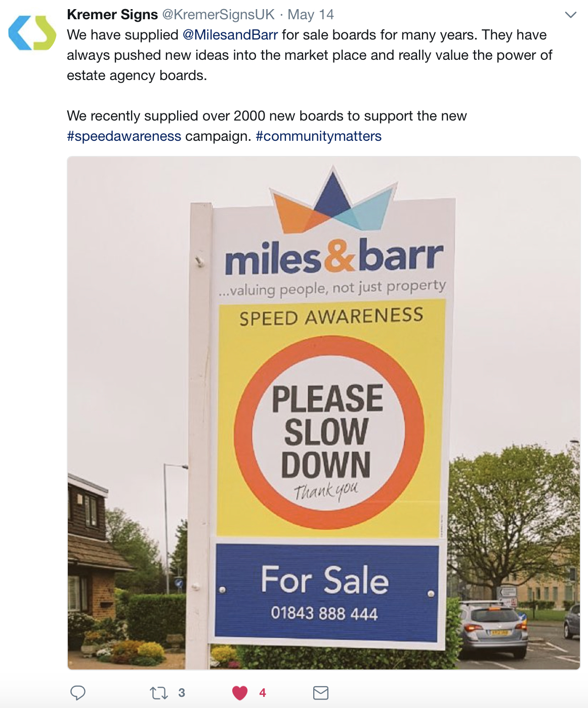Click the reply speech bubble icon
Image resolution: width=588 pixels, height=708 pixels.
(77, 692)
